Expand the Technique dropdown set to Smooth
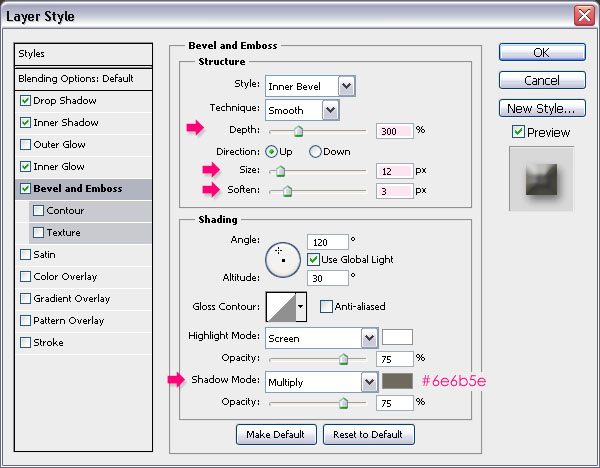This screenshot has height=468, width=600. (301, 108)
